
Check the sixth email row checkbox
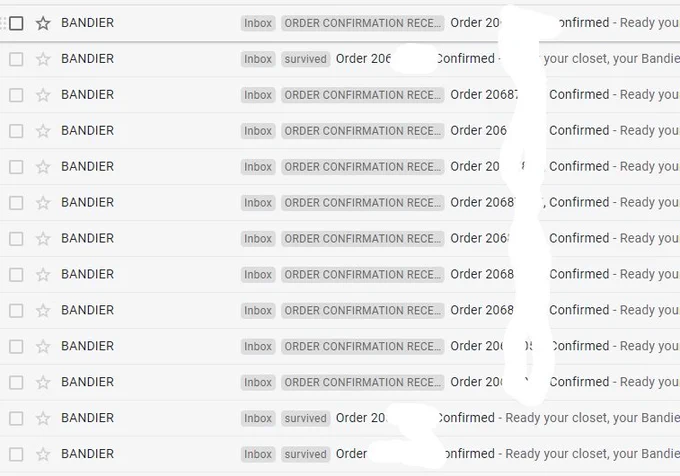16,203
